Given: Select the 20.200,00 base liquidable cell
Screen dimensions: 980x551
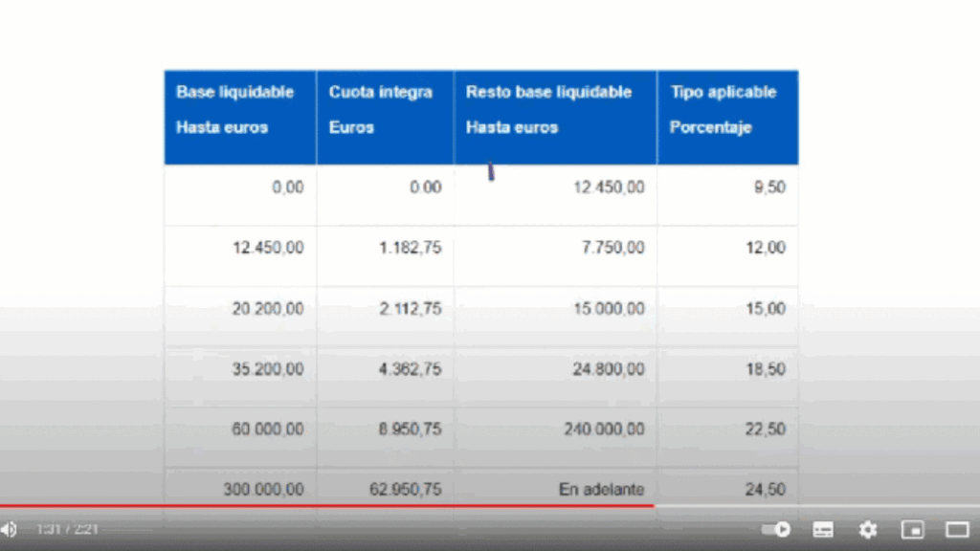Looking at the screenshot, I should (x=240, y=317).
